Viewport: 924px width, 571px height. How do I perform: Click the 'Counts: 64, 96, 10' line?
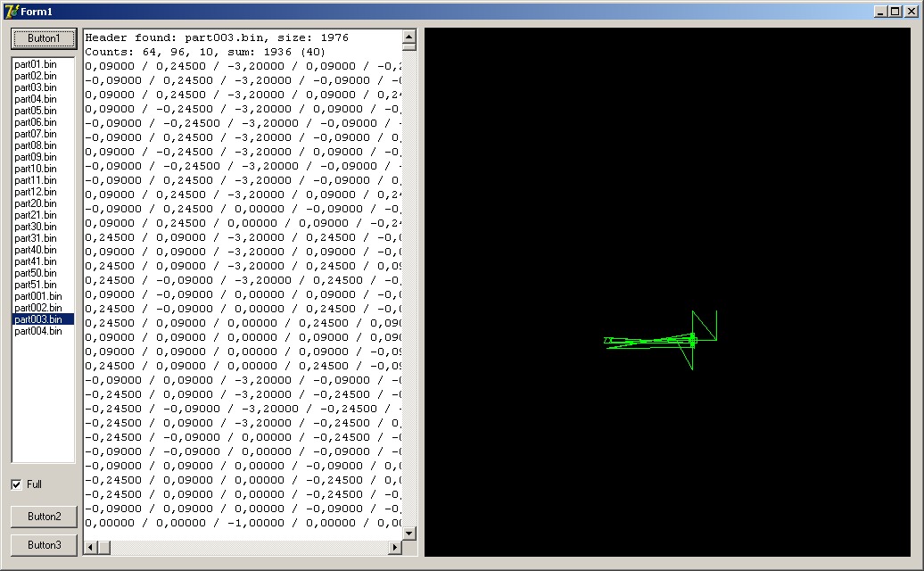205,52
